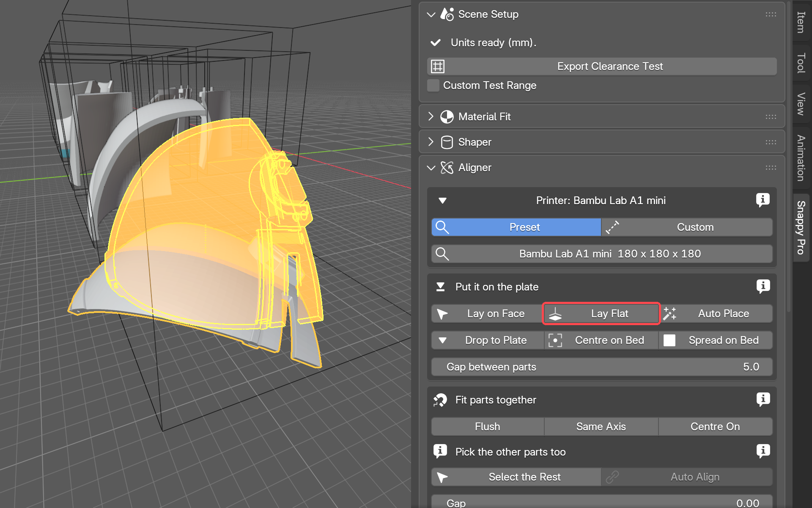The image size is (812, 508).
Task: Click the Aligner panel icon
Action: click(x=447, y=168)
